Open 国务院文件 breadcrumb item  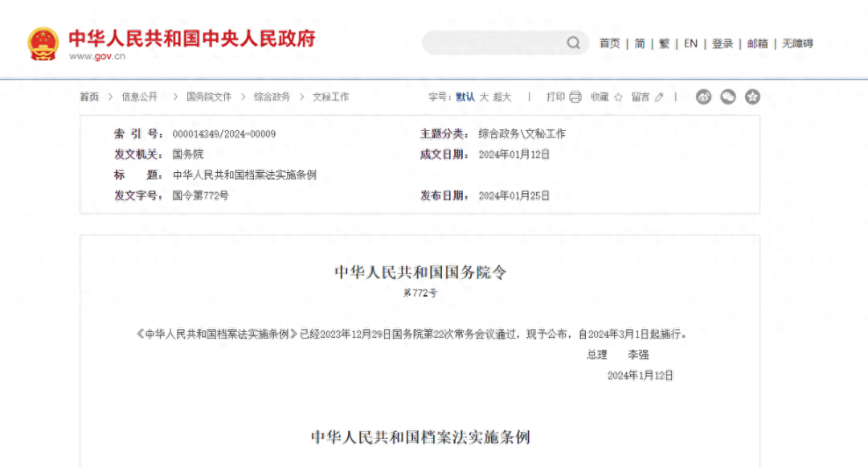(209, 97)
